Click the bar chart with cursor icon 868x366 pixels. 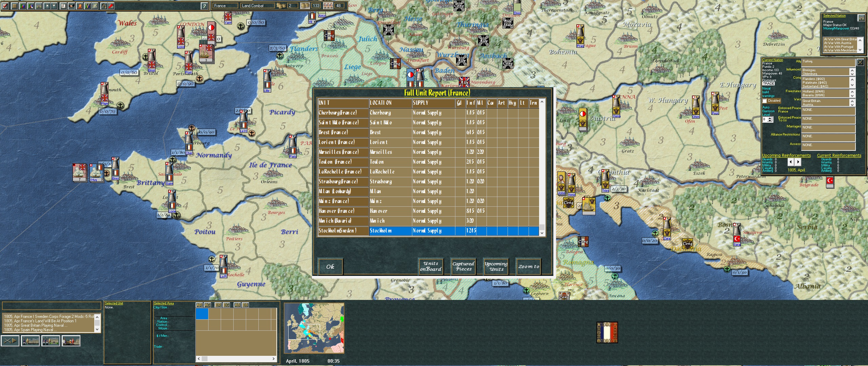pyautogui.click(x=31, y=6)
